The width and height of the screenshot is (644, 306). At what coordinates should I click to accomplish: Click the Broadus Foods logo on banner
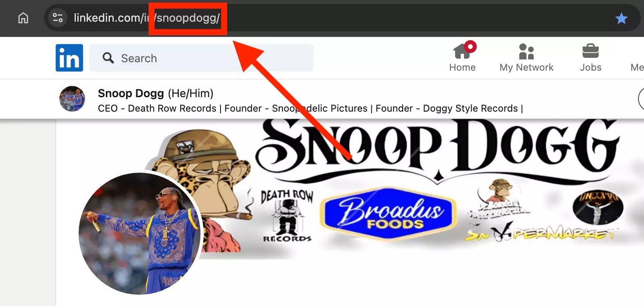tap(389, 213)
